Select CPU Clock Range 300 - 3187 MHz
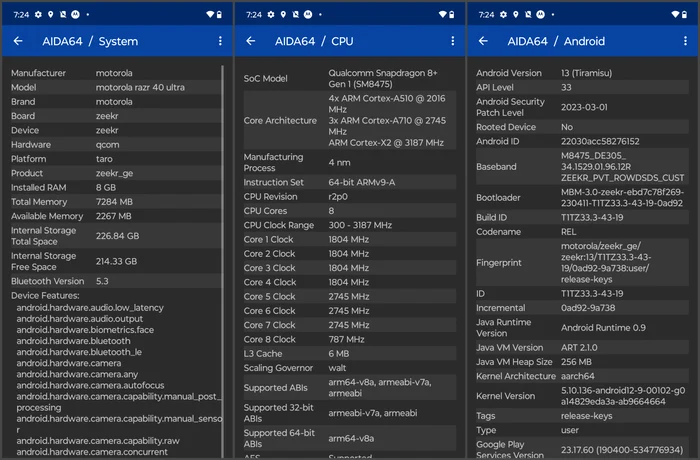This screenshot has width=700, height=460. (x=360, y=225)
